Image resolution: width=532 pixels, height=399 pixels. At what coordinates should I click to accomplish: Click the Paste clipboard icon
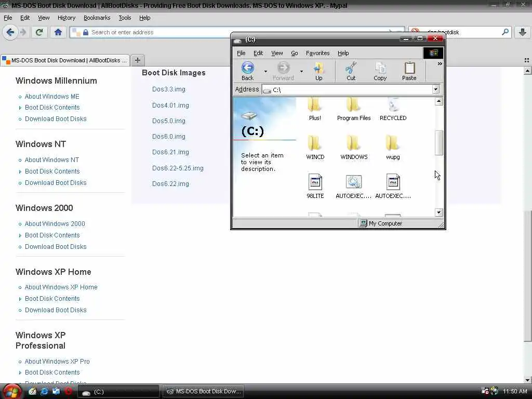[409, 71]
